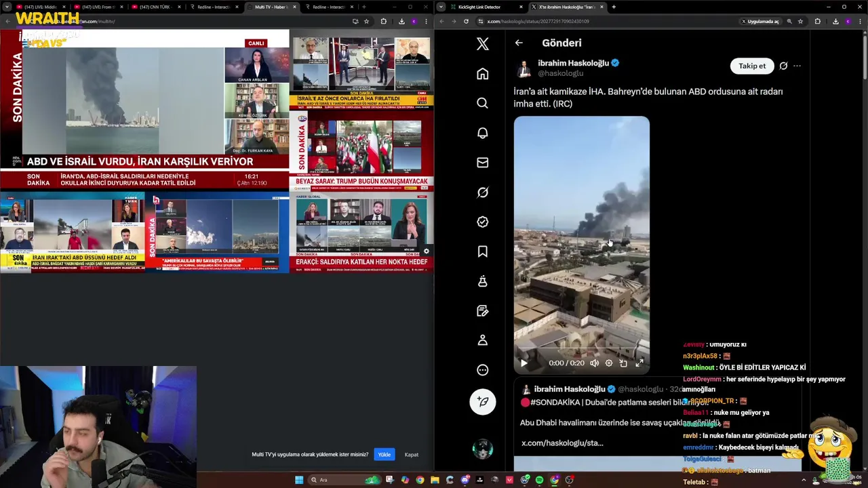This screenshot has width=868, height=488.
Task: Click the taskbar Ara search box
Action: (x=344, y=480)
